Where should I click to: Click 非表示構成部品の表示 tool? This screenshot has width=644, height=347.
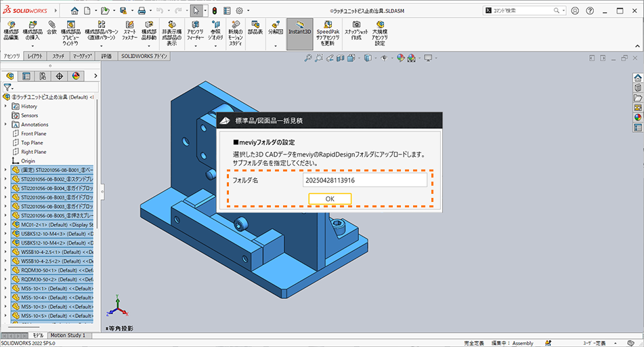click(172, 33)
